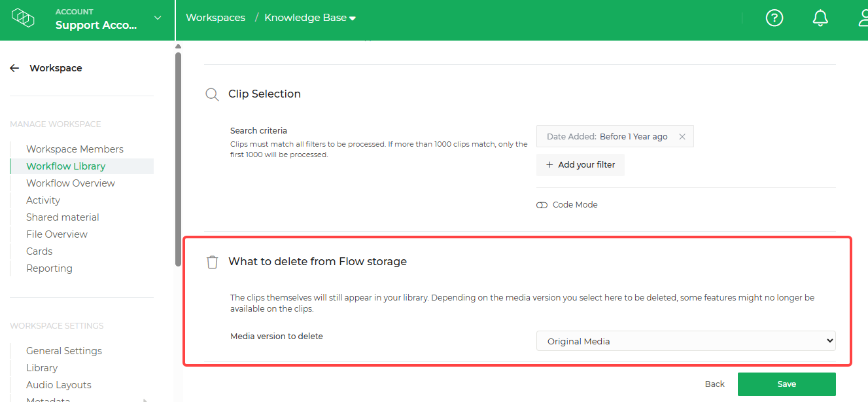Image resolution: width=868 pixels, height=402 pixels.
Task: Open General Settings
Action: [64, 351]
